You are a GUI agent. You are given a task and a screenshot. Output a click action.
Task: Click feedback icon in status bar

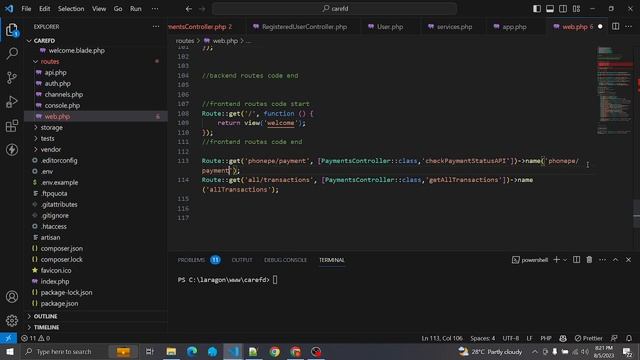(x=614, y=338)
